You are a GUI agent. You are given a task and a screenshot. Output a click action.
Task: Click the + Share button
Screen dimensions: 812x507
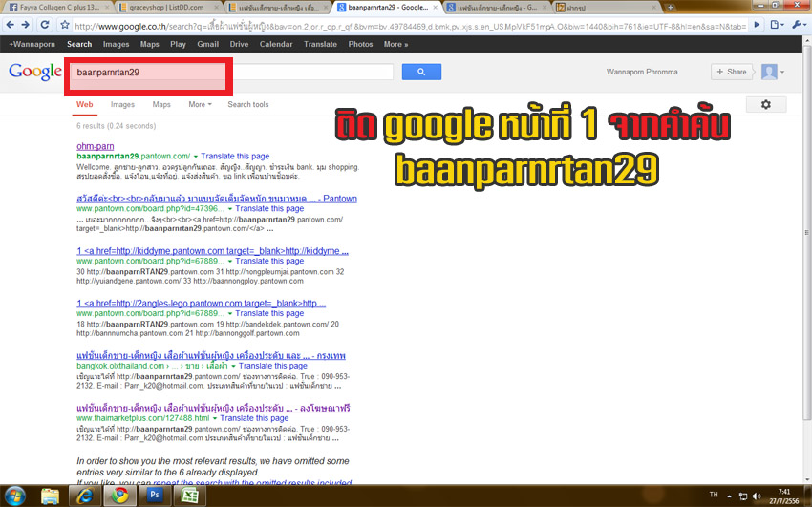pos(732,72)
